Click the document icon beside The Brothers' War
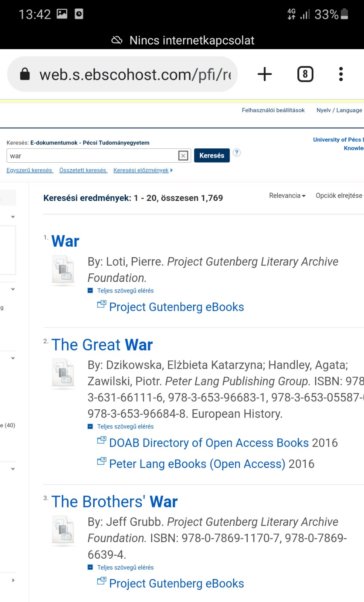The height and width of the screenshot is (602, 364). (x=63, y=530)
